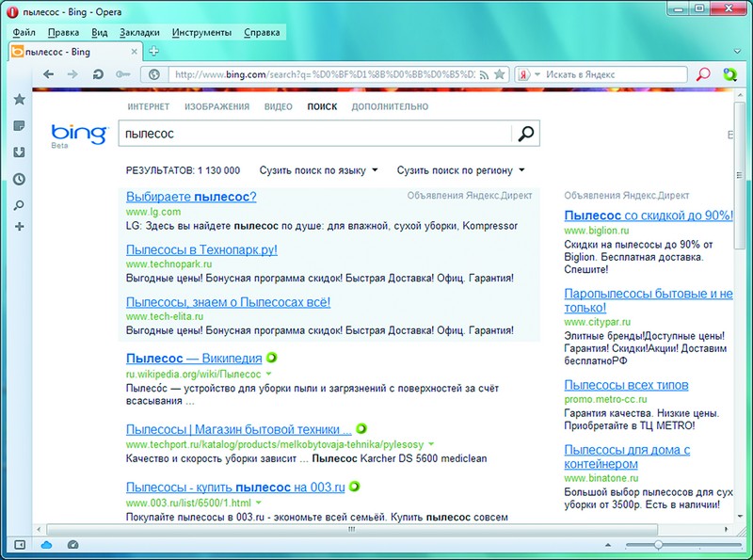This screenshot has width=753, height=560.
Task: Open 'Пылесосы для дома с контейнером' ad
Action: point(627,456)
